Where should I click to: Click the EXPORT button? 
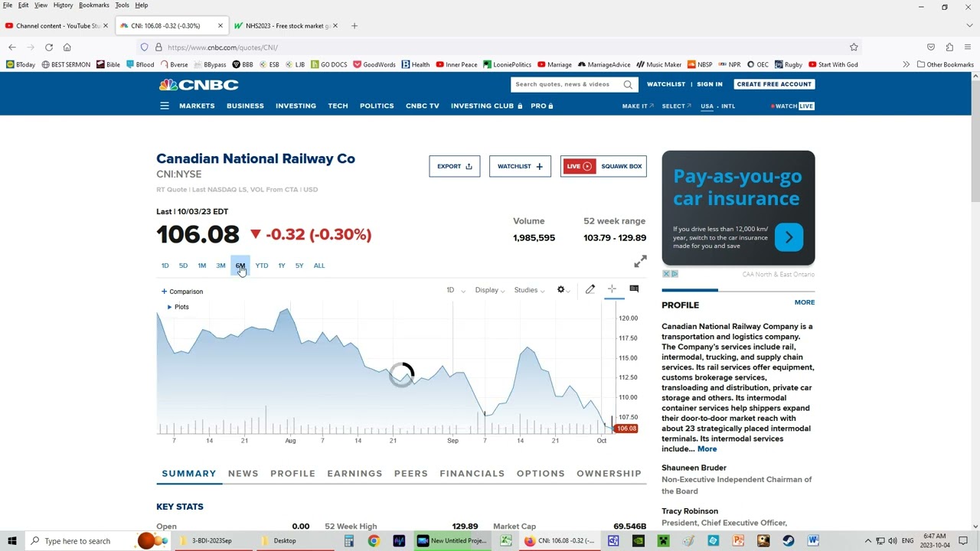[x=454, y=166]
